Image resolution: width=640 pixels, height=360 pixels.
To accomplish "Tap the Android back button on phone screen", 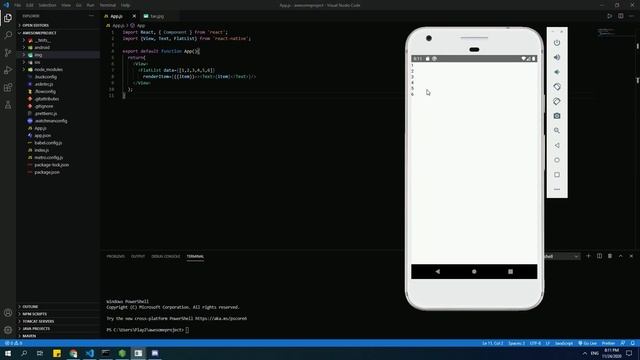I will (438, 271).
